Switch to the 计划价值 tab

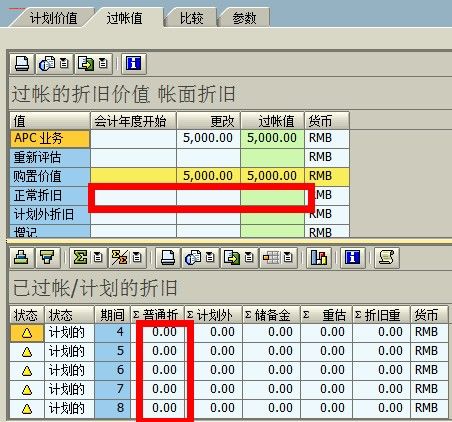click(x=54, y=18)
